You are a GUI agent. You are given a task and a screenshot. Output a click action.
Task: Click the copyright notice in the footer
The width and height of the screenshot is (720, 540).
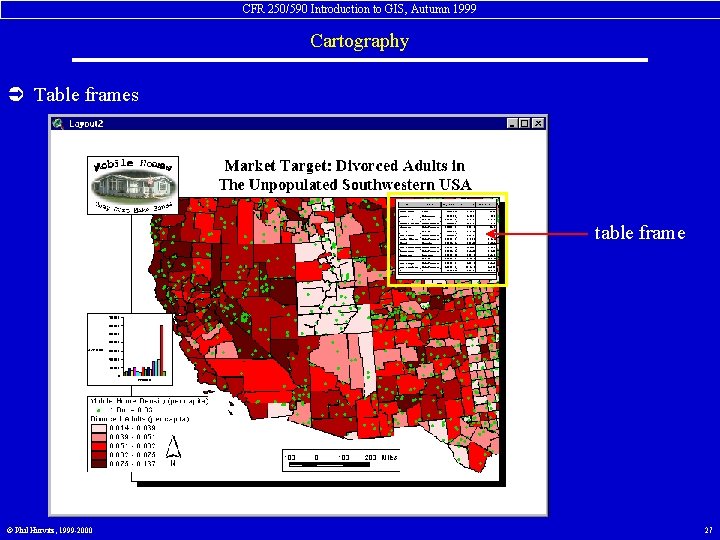[50, 530]
